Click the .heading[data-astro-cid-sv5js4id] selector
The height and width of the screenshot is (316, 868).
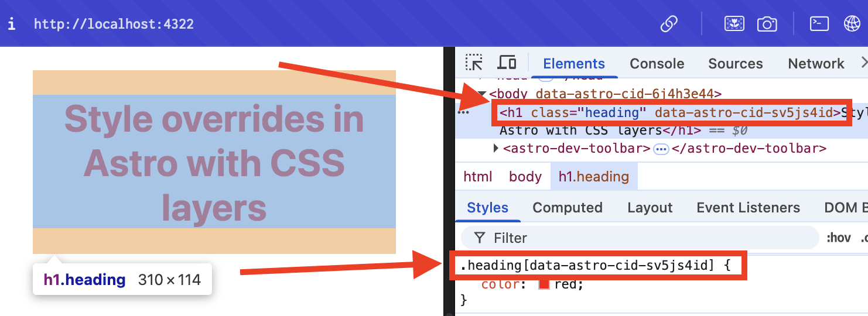(587, 266)
